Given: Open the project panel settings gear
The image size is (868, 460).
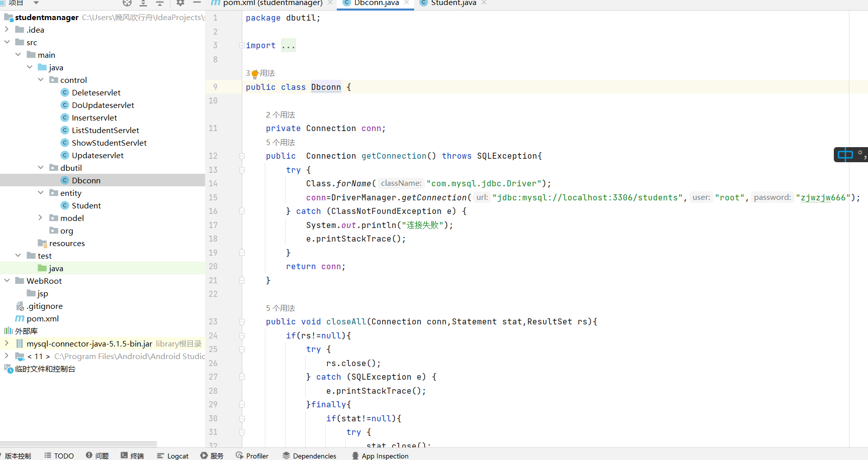Looking at the screenshot, I should [180, 3].
